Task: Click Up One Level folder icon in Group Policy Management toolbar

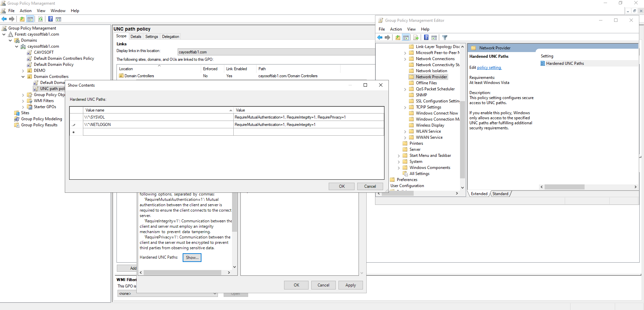Action: coord(22,19)
